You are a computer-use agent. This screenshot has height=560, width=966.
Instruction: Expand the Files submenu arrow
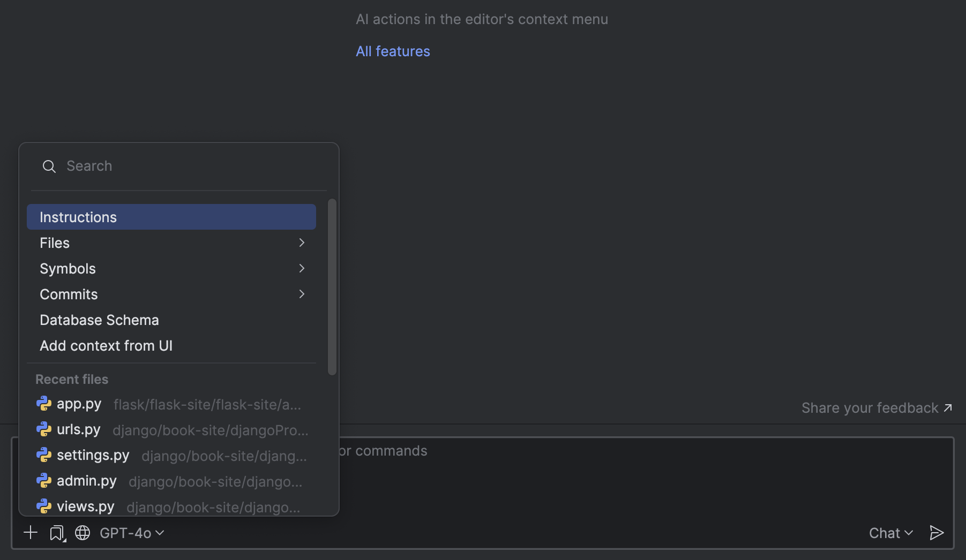tap(302, 243)
